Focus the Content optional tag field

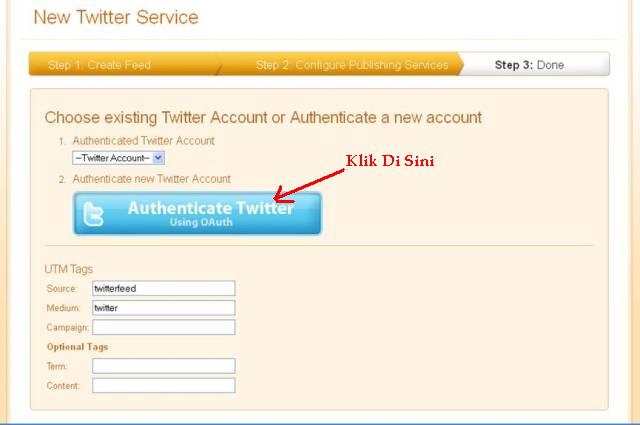pyautogui.click(x=164, y=385)
